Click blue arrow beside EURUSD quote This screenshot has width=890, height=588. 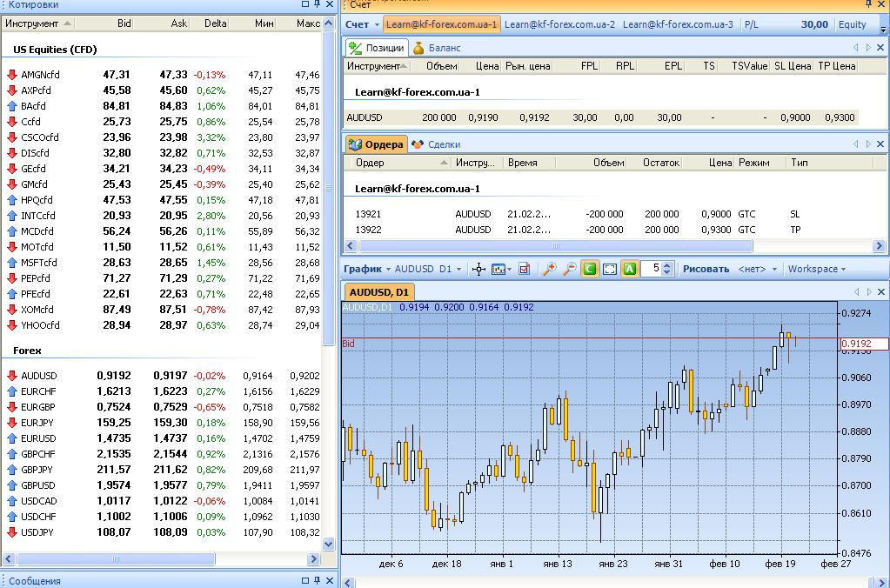pyautogui.click(x=12, y=438)
